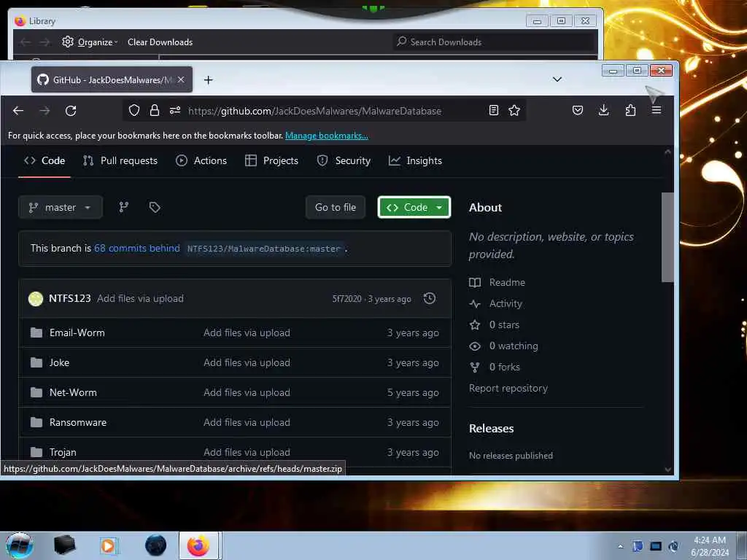Open the Email-Worm folder
The width and height of the screenshot is (747, 560).
77,332
